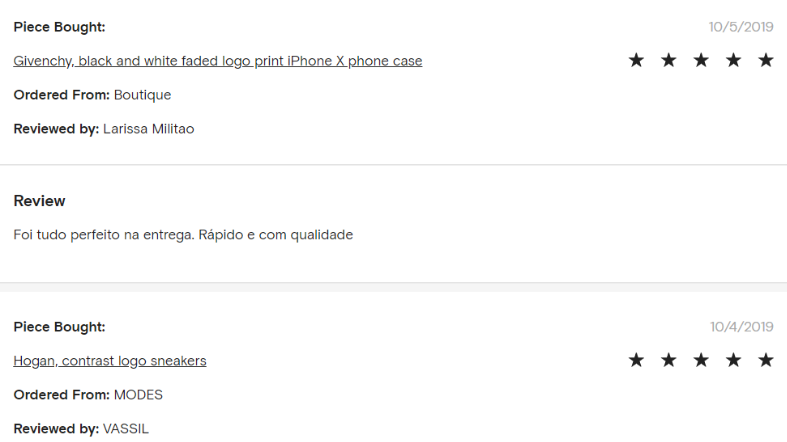Viewport: 787px width, 442px height.
Task: Click fifth star of Givenchy review rating
Action: [x=766, y=60]
